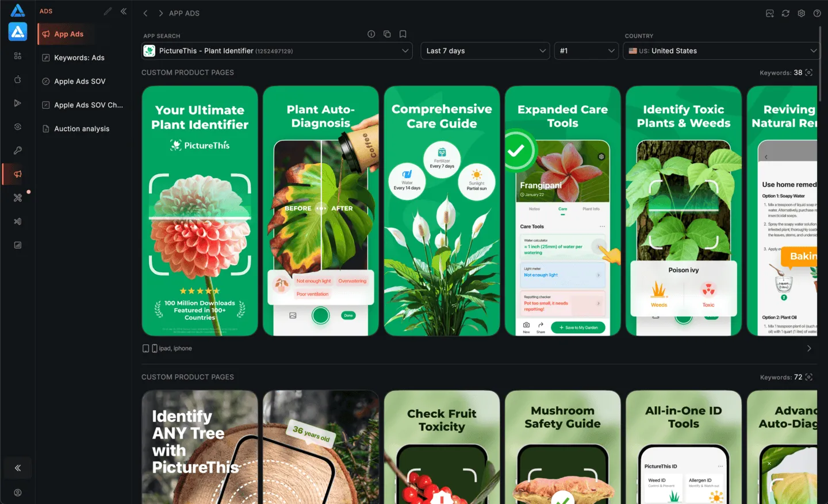This screenshot has width=828, height=504.
Task: Click the right chevron below the first screenshot row
Action: [809, 348]
